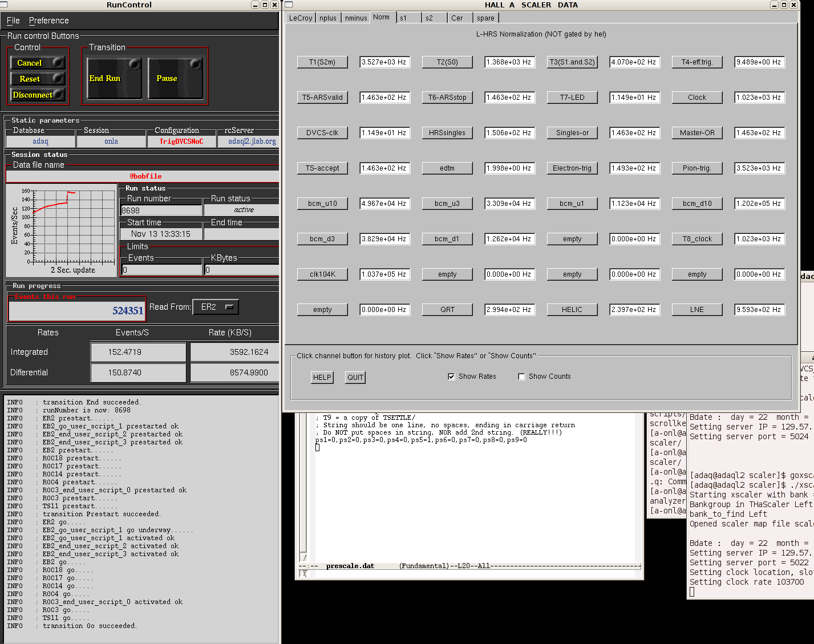Click the prescale factors line in editor
Image resolution: width=814 pixels, height=644 pixels.
pos(421,440)
